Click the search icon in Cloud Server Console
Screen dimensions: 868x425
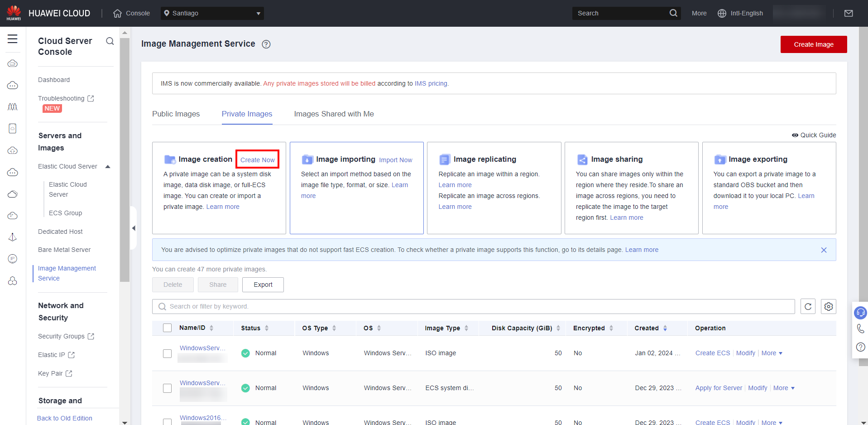tap(110, 41)
